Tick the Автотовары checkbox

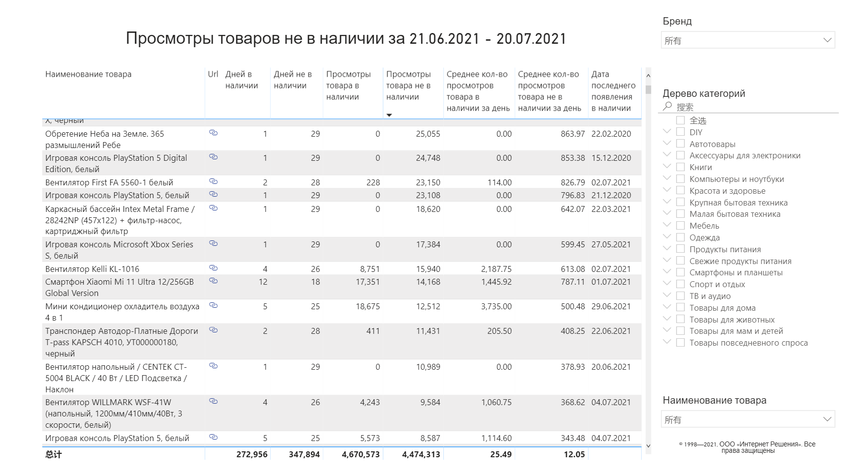681,144
